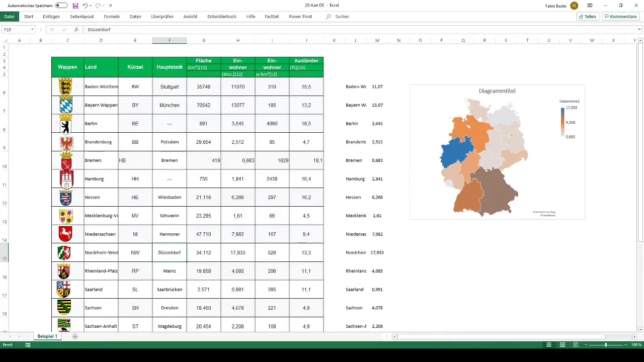The image size is (644, 362).
Task: Click the Niedersachsen white horse coat of arms
Action: click(66, 234)
